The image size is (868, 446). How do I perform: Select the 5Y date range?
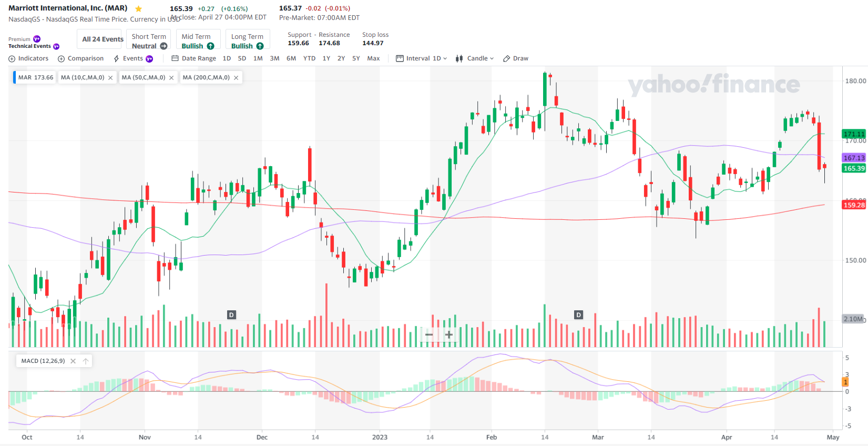coord(356,58)
